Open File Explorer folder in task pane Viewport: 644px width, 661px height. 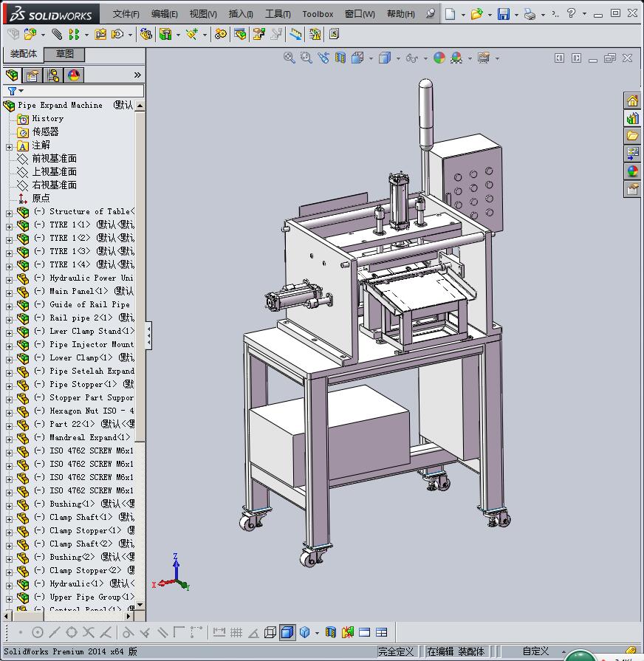[632, 136]
